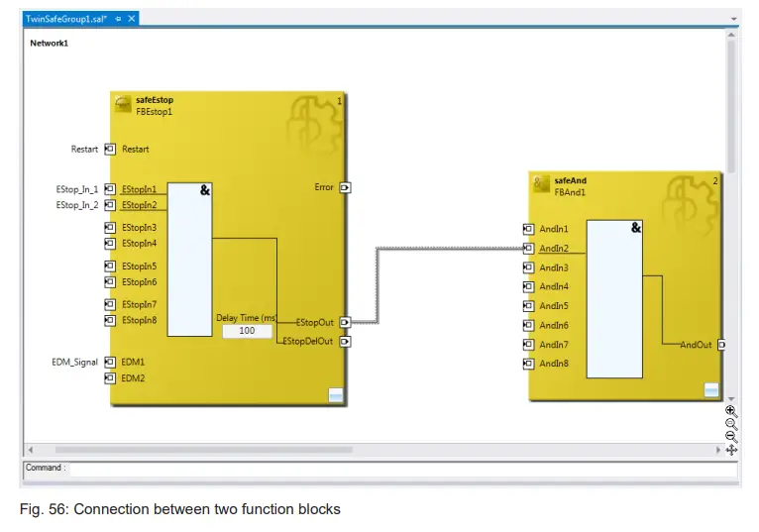Click the EStopIn3 input port
This screenshot has height=532, width=759.
coord(110,227)
